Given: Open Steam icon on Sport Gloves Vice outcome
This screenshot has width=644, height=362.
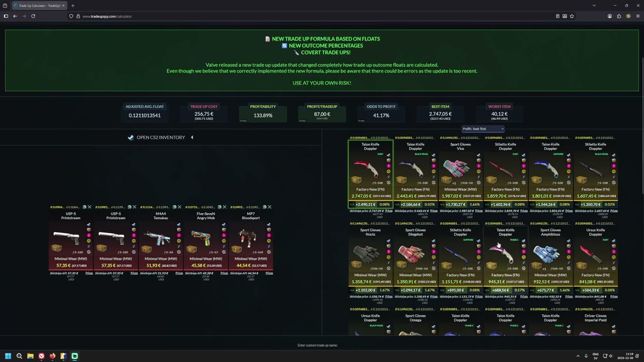Looking at the screenshot, I should click(x=478, y=155).
